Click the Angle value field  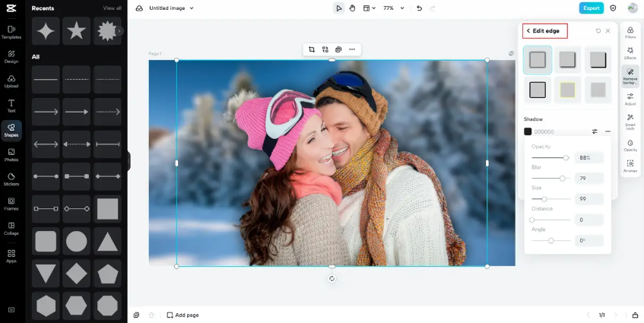[x=589, y=240]
